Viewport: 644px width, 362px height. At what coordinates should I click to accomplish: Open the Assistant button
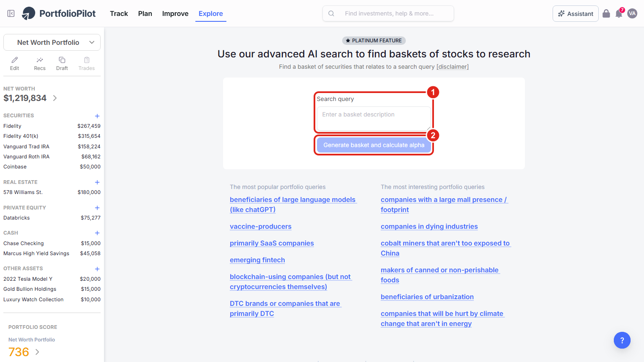pyautogui.click(x=576, y=13)
